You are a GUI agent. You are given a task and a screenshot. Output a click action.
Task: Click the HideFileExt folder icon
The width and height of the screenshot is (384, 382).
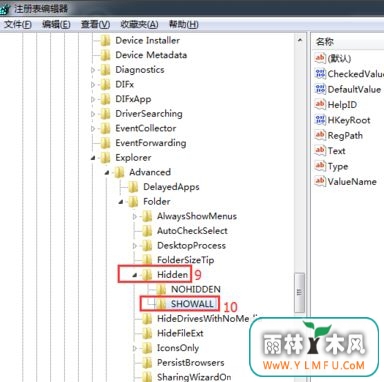[x=147, y=334]
